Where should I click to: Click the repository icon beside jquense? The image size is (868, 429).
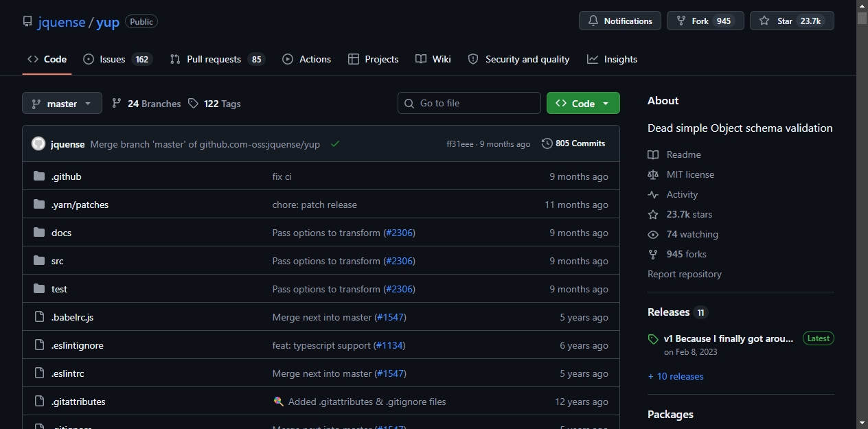[x=27, y=22]
